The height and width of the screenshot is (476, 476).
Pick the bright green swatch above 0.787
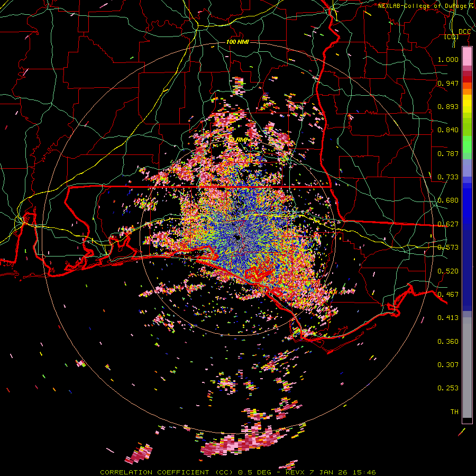coord(467,144)
